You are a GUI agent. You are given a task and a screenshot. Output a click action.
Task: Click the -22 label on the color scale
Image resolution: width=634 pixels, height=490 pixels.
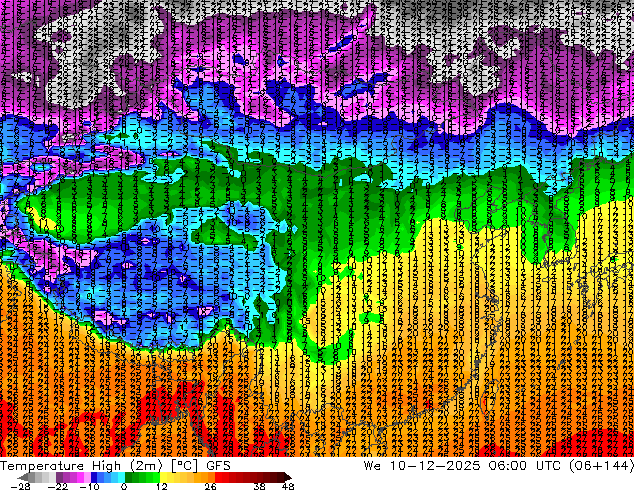[x=57, y=486]
